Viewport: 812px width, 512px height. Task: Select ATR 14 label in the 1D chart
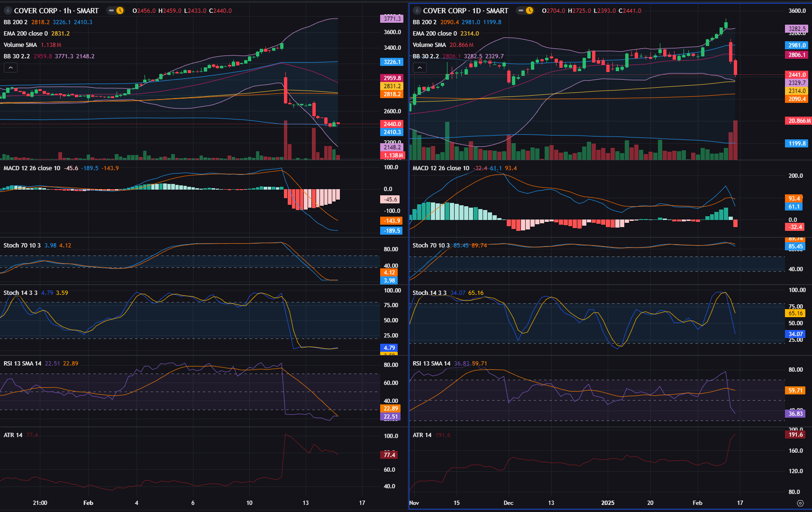[x=422, y=435]
